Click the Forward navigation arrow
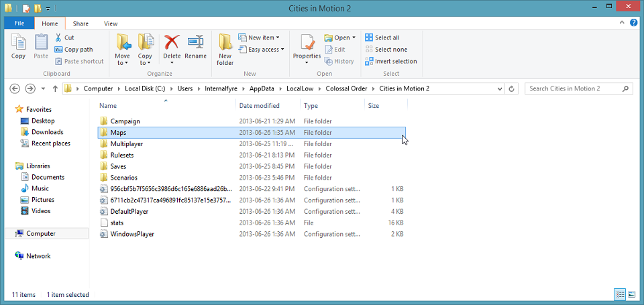This screenshot has width=644, height=305. tap(30, 88)
